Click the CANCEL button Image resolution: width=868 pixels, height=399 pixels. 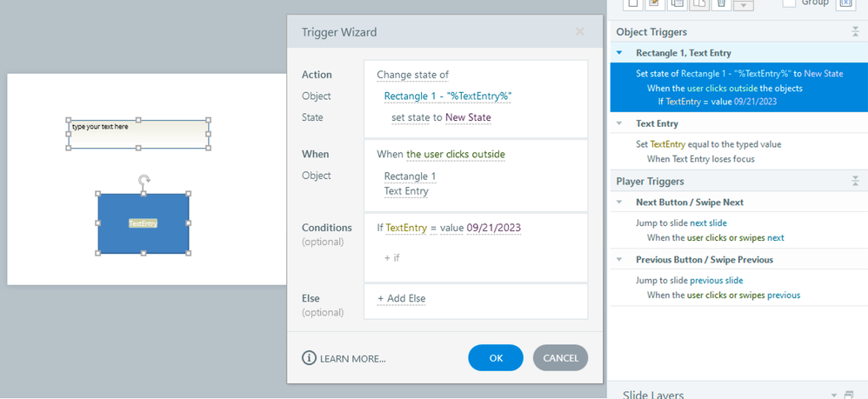(x=560, y=358)
